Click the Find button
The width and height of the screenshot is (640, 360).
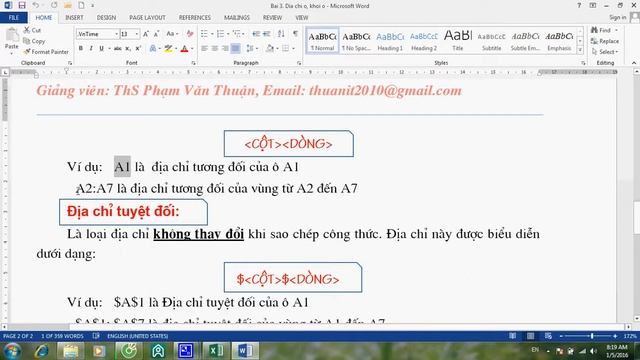click(602, 30)
